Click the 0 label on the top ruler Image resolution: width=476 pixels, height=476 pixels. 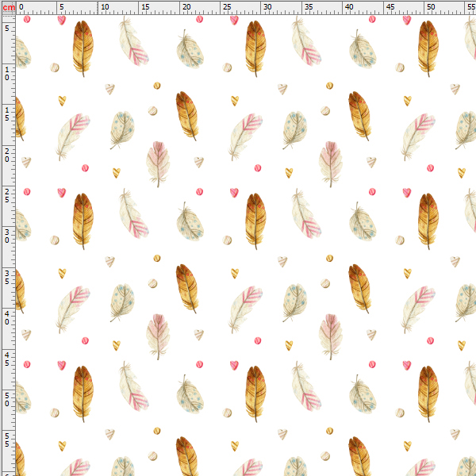[21, 6]
